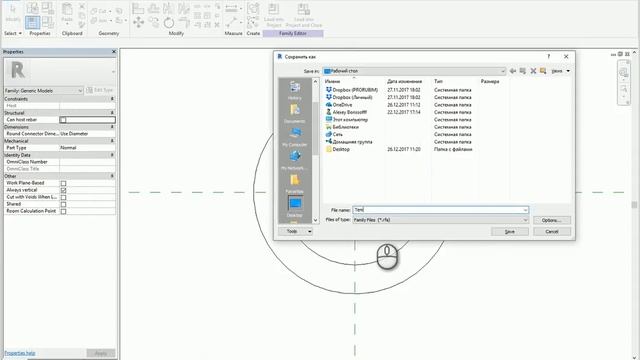Click the places bar scroll down arrow
Image resolution: width=640 pixels, height=360 pixels.
tap(315, 220)
